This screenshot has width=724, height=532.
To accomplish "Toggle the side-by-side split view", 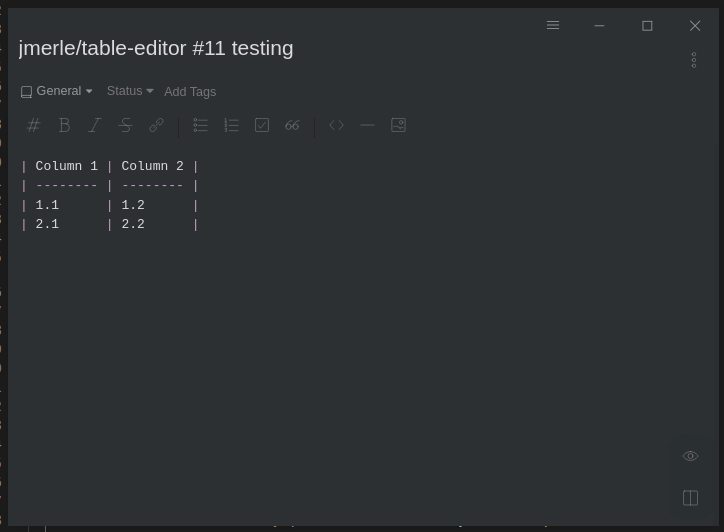I will tap(690, 498).
